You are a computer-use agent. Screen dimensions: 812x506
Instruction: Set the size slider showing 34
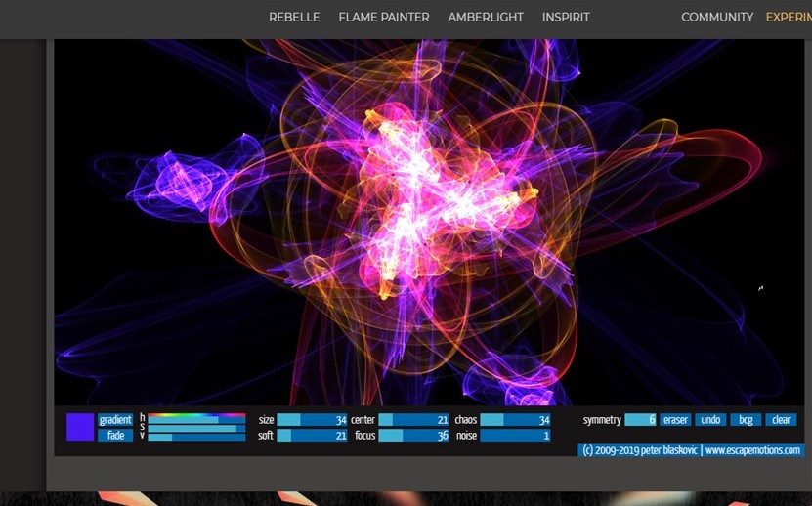coord(313,420)
